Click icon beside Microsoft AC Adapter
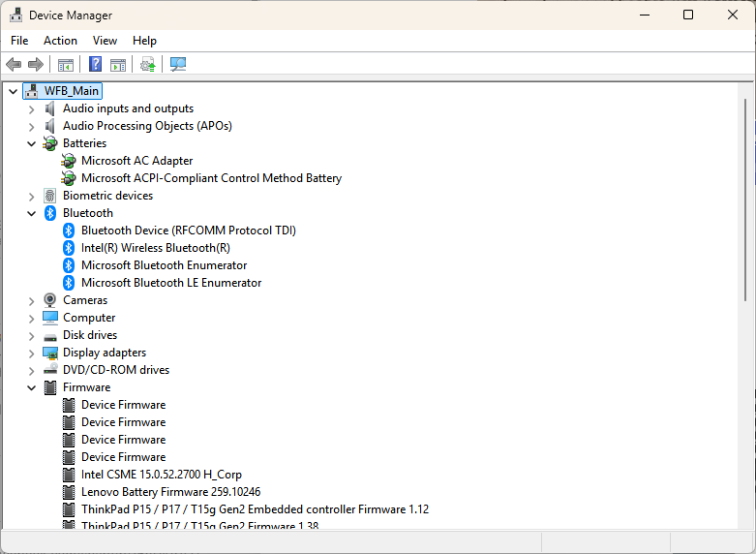The width and height of the screenshot is (756, 554). point(69,161)
